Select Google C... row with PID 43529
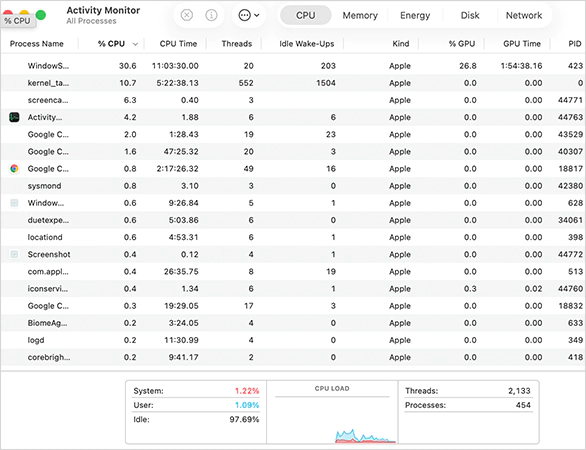 click(x=293, y=134)
